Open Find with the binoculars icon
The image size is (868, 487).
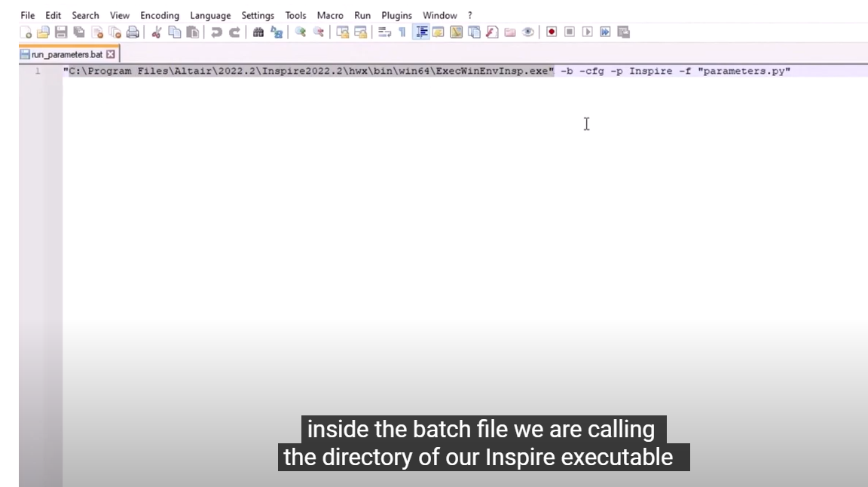point(258,32)
